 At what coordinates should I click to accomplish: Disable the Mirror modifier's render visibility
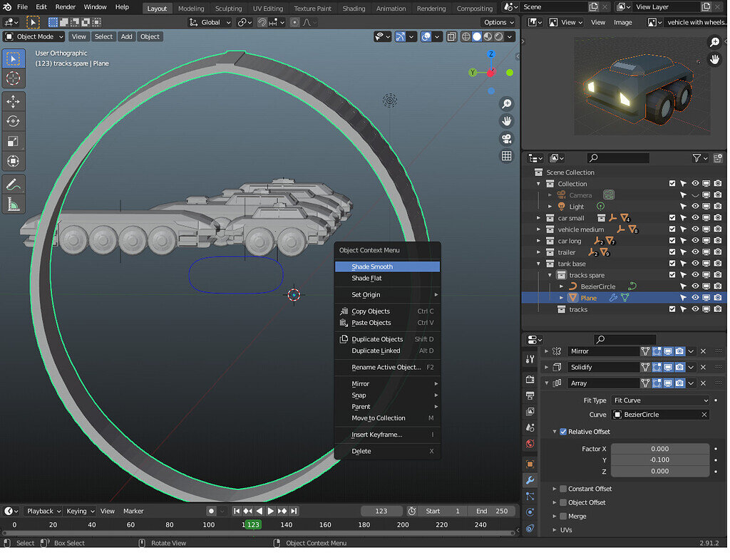click(x=679, y=351)
